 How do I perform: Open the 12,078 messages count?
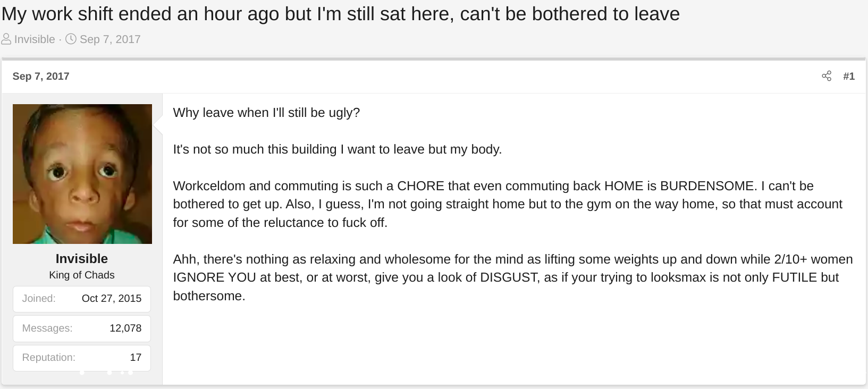tap(125, 328)
